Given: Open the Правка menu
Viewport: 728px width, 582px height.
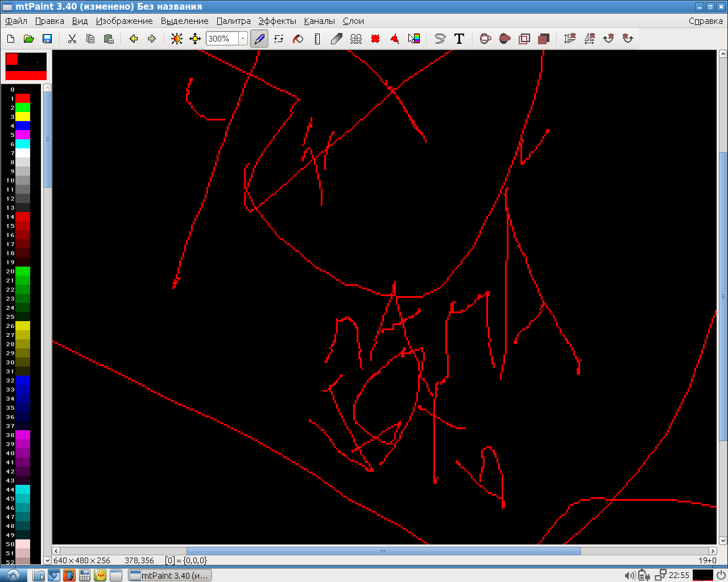Looking at the screenshot, I should (x=49, y=21).
